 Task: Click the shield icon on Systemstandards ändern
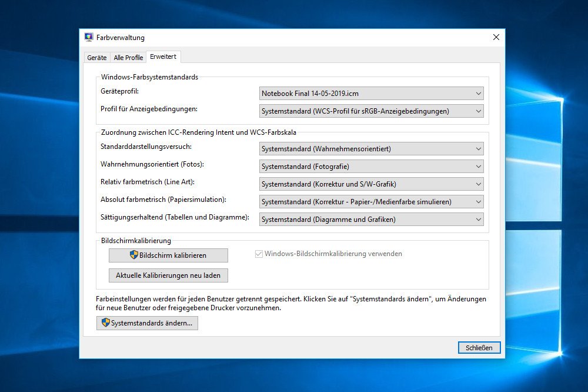(106, 323)
